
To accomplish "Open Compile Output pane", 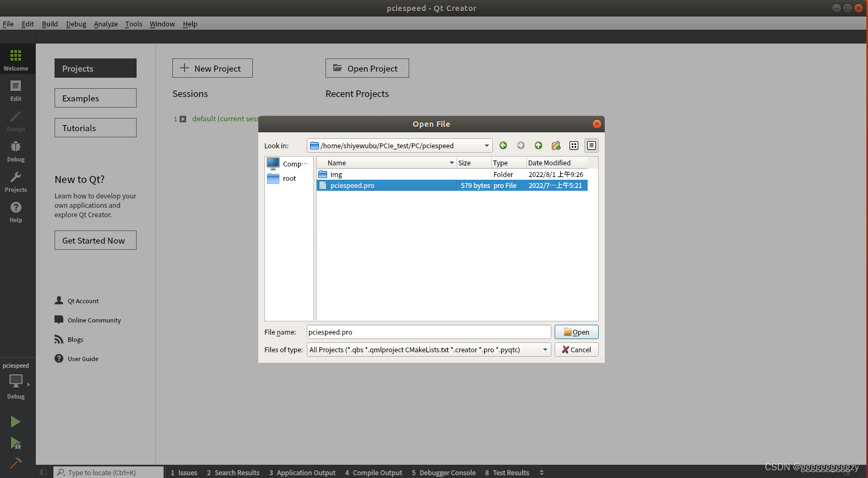I will coord(373,472).
